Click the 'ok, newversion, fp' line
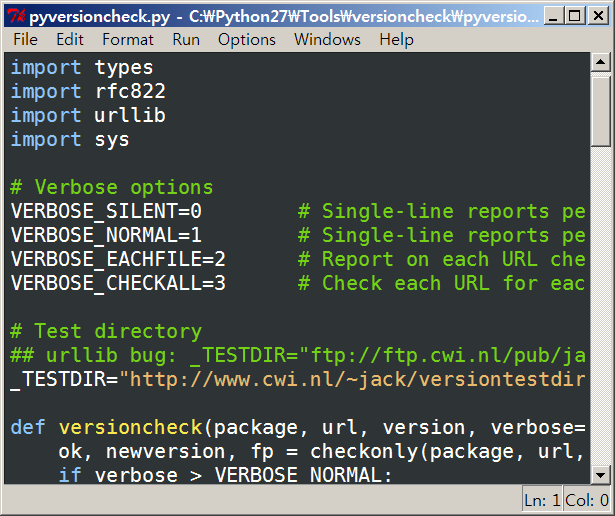 (x=322, y=451)
